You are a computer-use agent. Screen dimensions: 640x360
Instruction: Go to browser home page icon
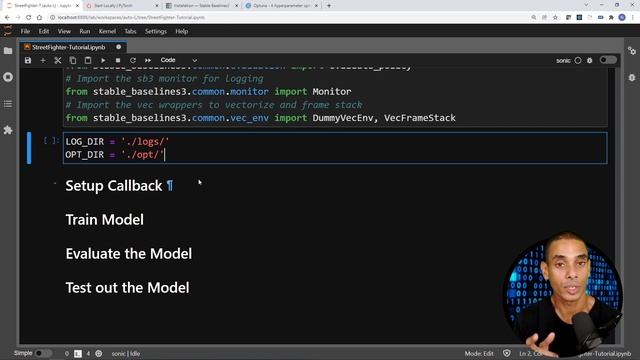point(39,18)
